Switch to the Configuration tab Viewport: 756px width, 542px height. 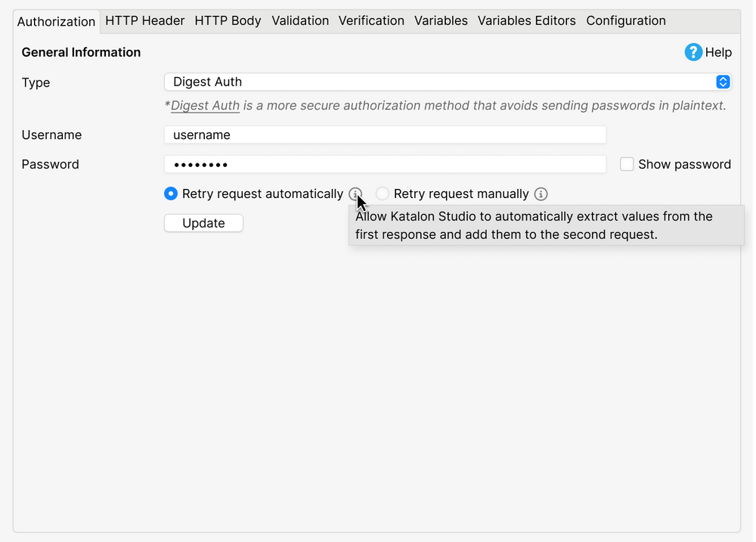coord(626,20)
